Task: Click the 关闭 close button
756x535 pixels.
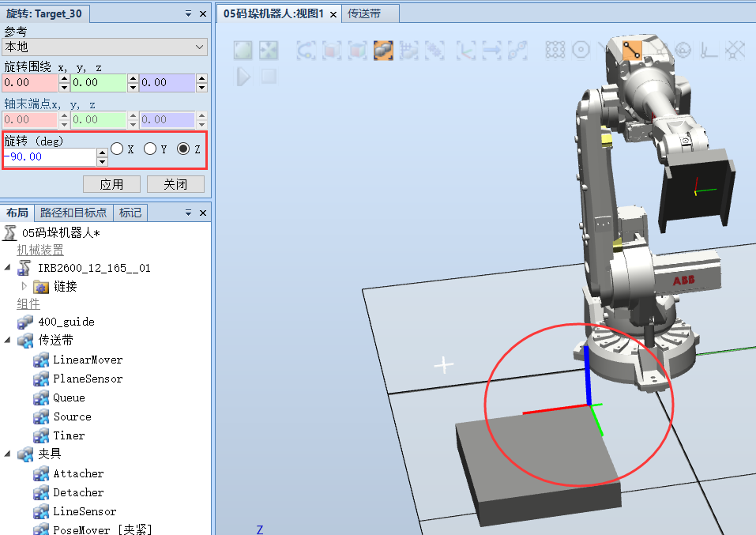Action: pos(175,184)
